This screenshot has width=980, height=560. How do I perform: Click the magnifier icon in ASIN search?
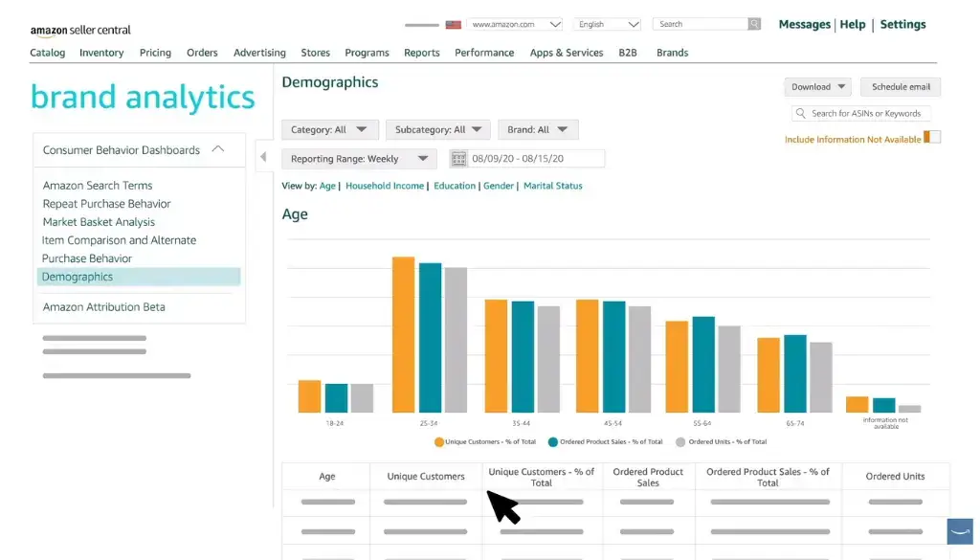(801, 113)
